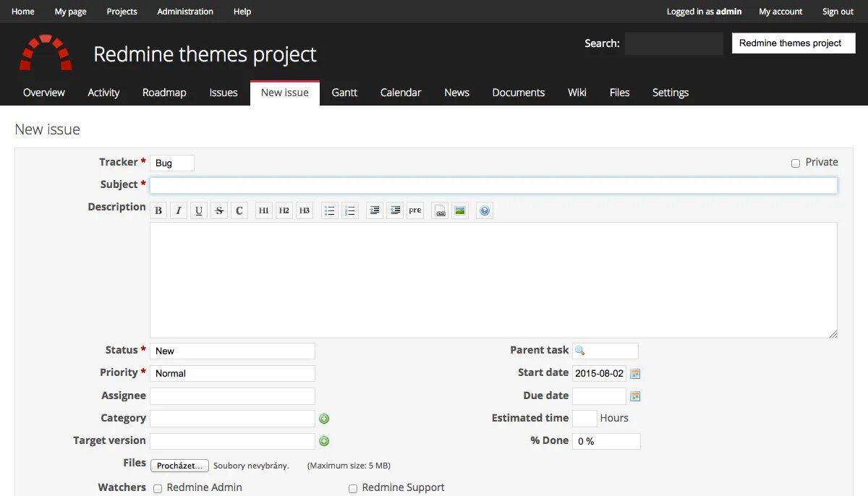Insert an unordered list in the description
This screenshot has width=868, height=496.
coord(329,210)
